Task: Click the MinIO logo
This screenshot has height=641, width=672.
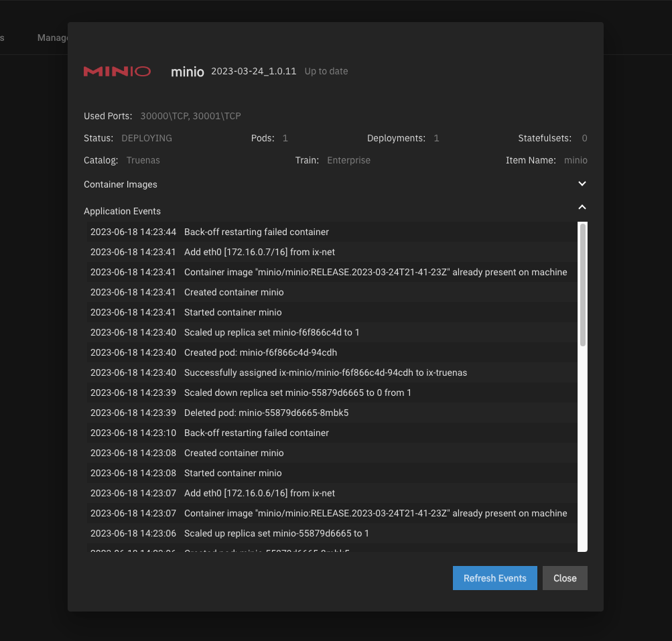Action: (117, 71)
